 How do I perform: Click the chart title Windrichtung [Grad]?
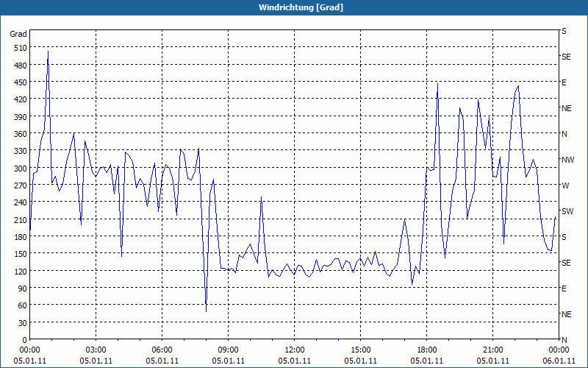(x=301, y=7)
